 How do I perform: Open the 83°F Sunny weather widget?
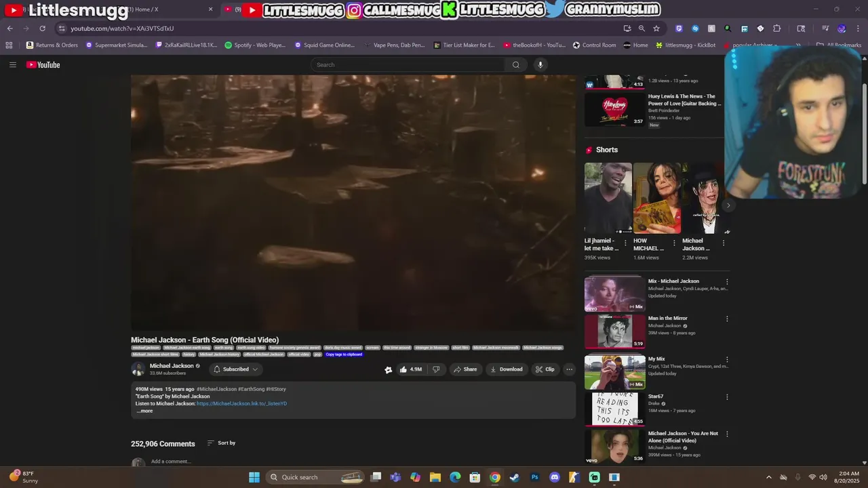click(22, 477)
